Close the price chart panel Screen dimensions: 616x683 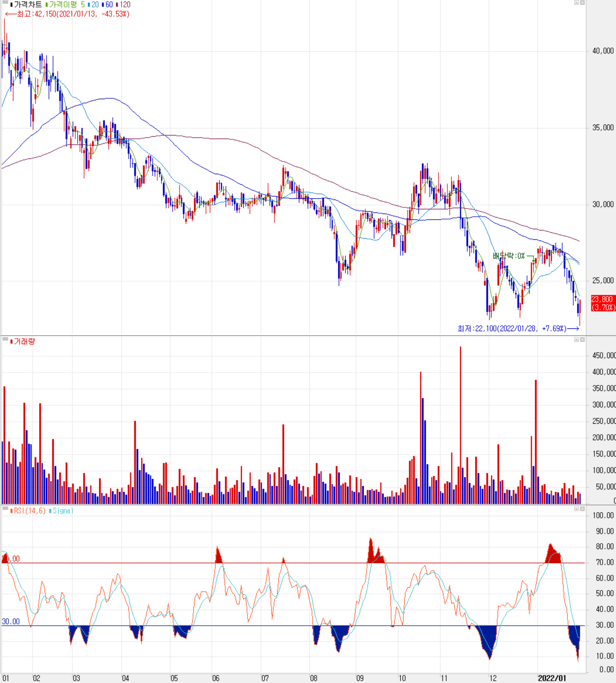pyautogui.click(x=582, y=3)
